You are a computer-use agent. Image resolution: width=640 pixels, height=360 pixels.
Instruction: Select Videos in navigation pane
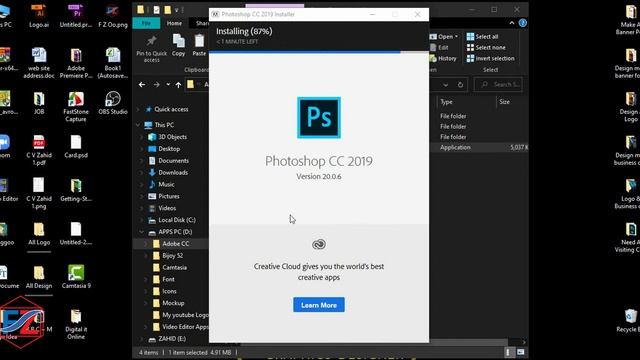(162, 208)
